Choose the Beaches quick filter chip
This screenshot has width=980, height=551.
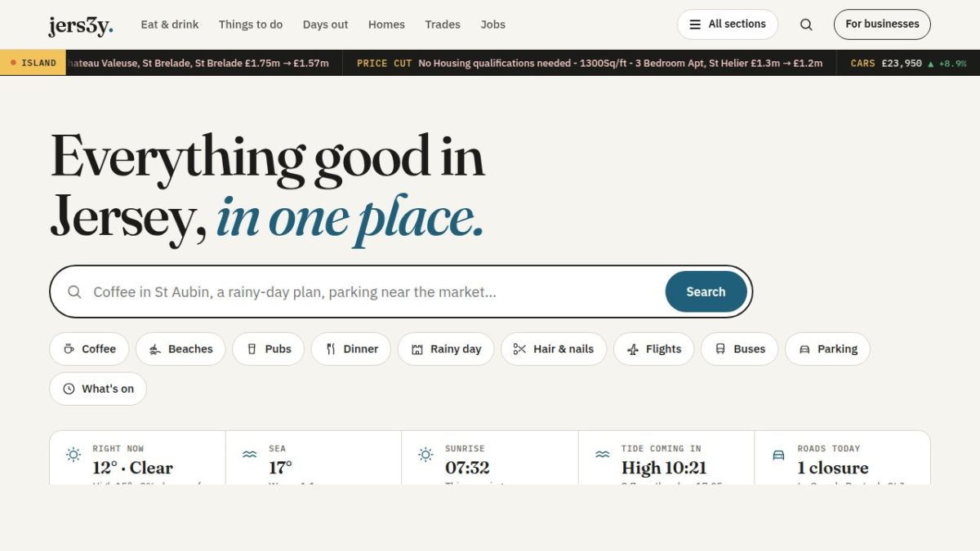(x=180, y=349)
